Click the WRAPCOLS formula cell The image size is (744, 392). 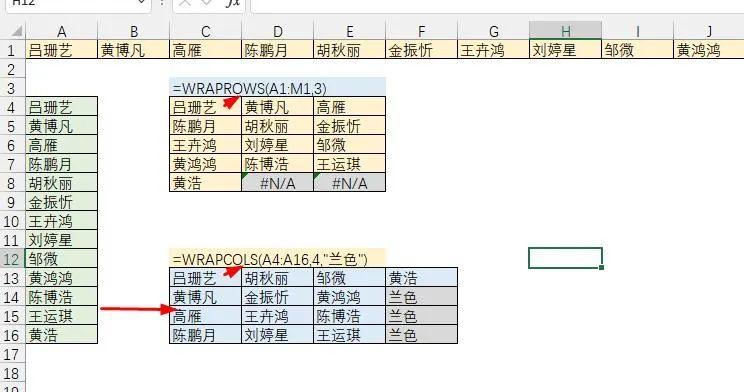[x=278, y=259]
